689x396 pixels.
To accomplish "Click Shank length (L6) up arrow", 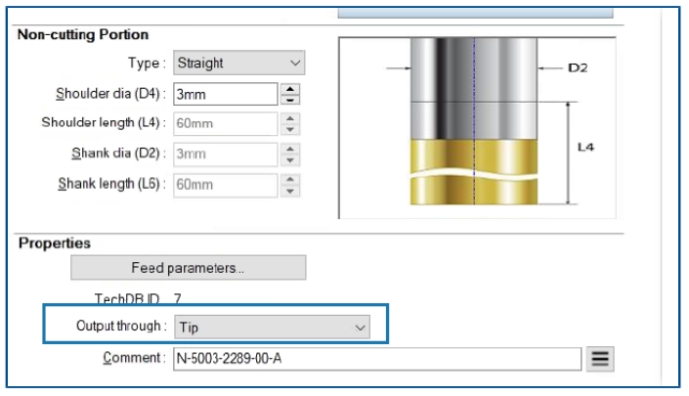I will pyautogui.click(x=290, y=180).
